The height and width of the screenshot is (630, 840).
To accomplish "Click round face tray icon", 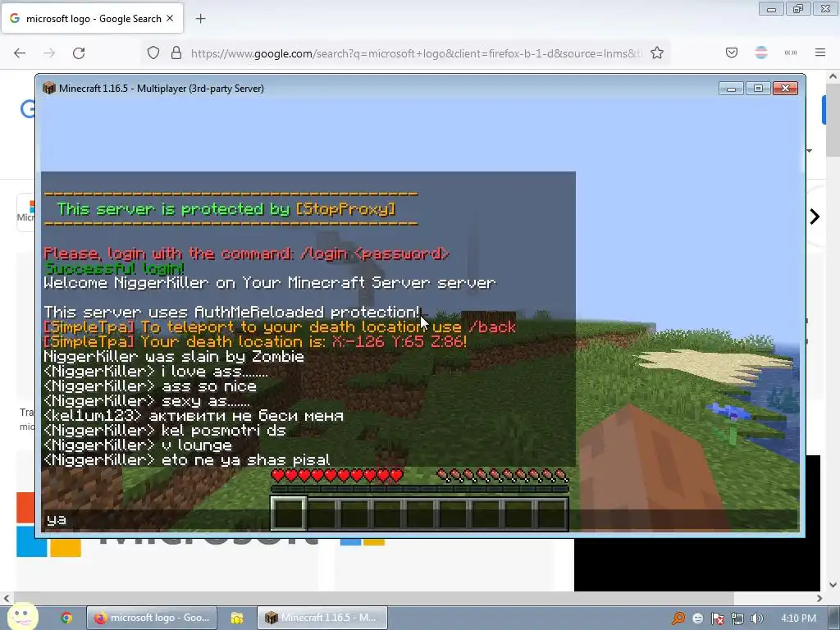I will 698,619.
